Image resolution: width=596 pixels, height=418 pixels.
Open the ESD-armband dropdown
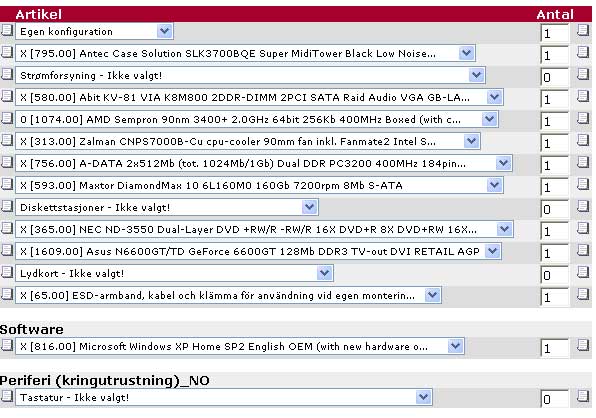(228, 295)
